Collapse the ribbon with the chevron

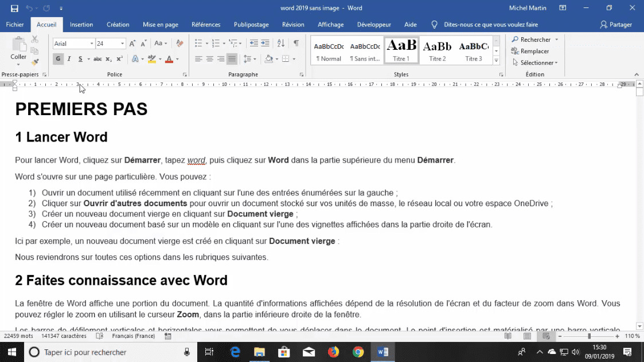click(x=637, y=74)
